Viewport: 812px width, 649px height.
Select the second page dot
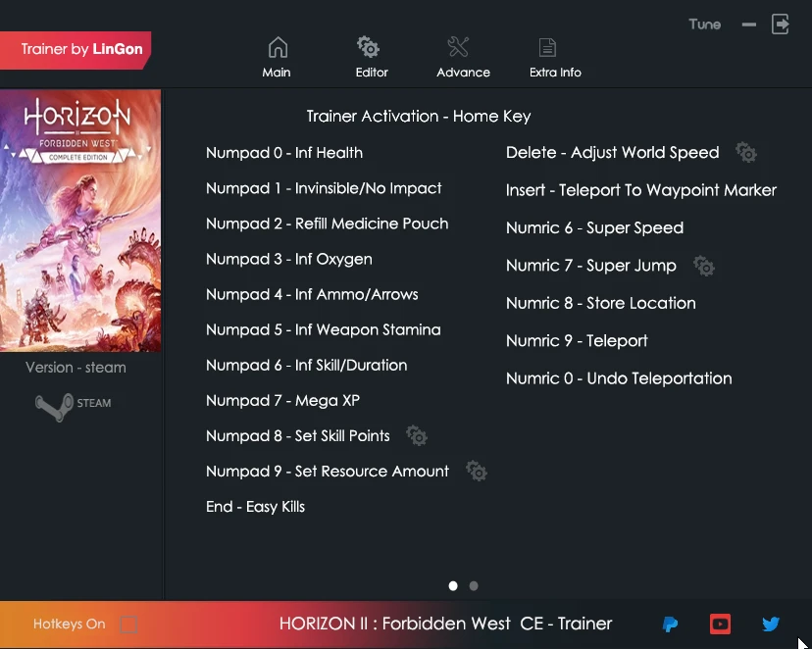click(474, 585)
